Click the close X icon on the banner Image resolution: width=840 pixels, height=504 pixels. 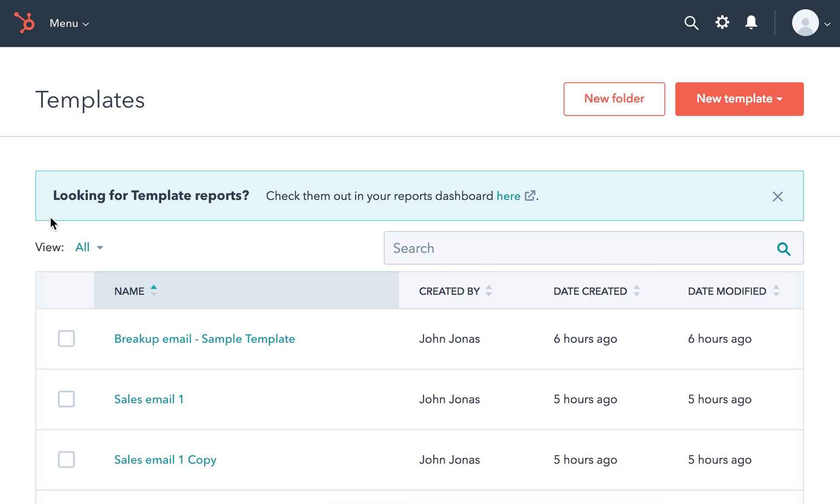point(777,196)
